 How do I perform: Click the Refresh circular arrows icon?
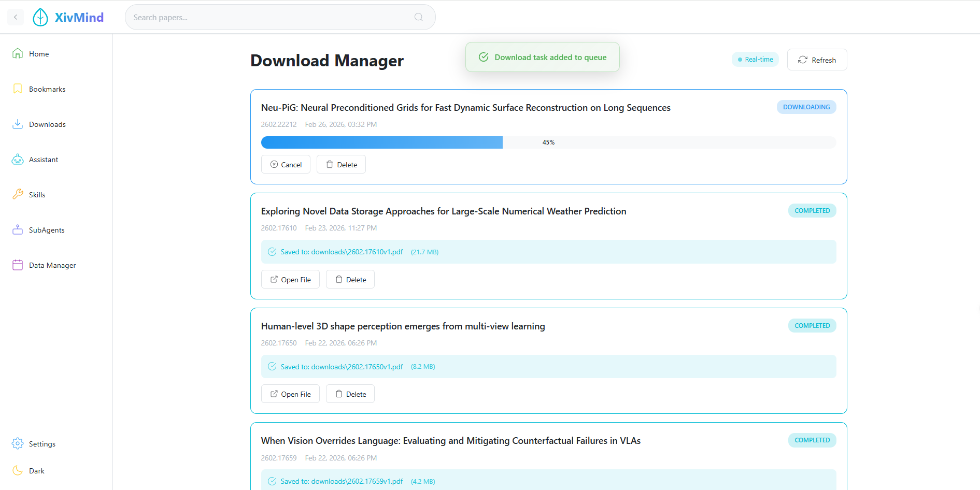[x=803, y=60]
